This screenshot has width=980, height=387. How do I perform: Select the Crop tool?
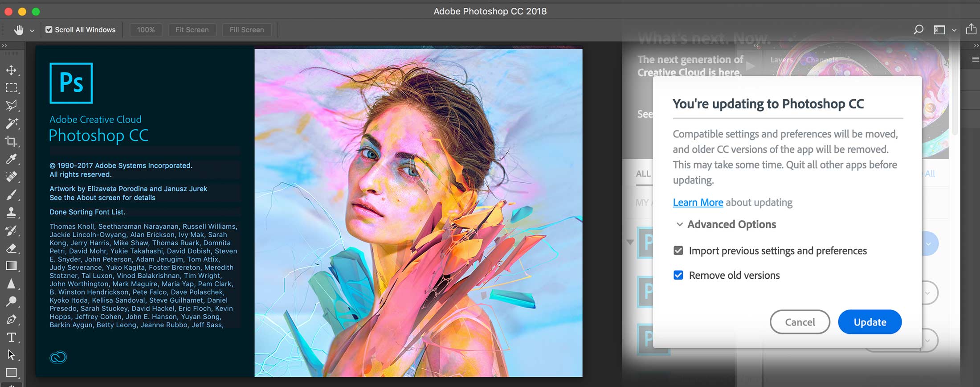pos(11,141)
